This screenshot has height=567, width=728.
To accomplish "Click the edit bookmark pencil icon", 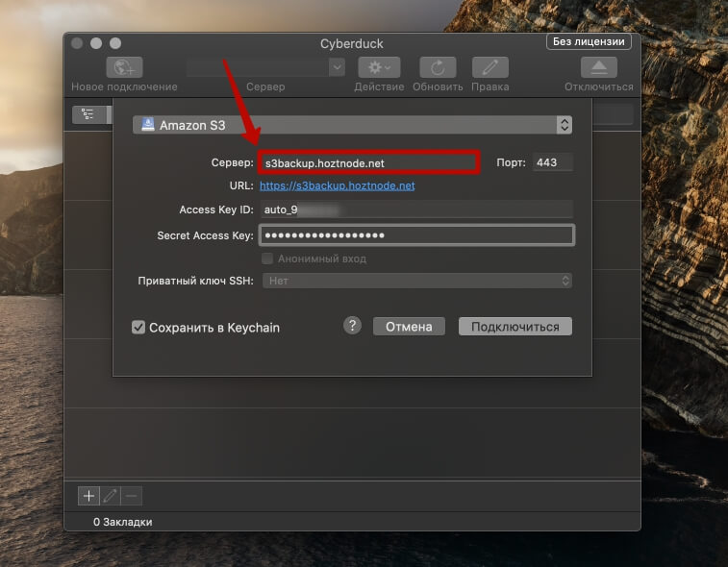I will click(110, 496).
